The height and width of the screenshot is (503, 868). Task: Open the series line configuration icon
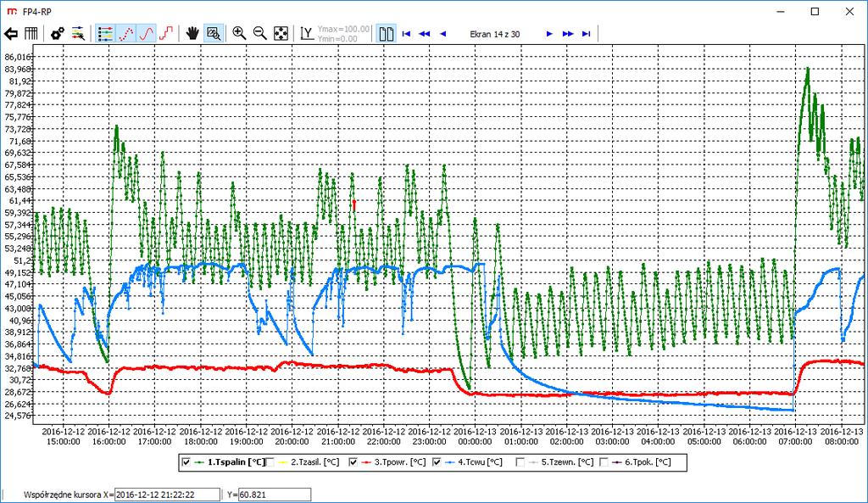pyautogui.click(x=78, y=34)
